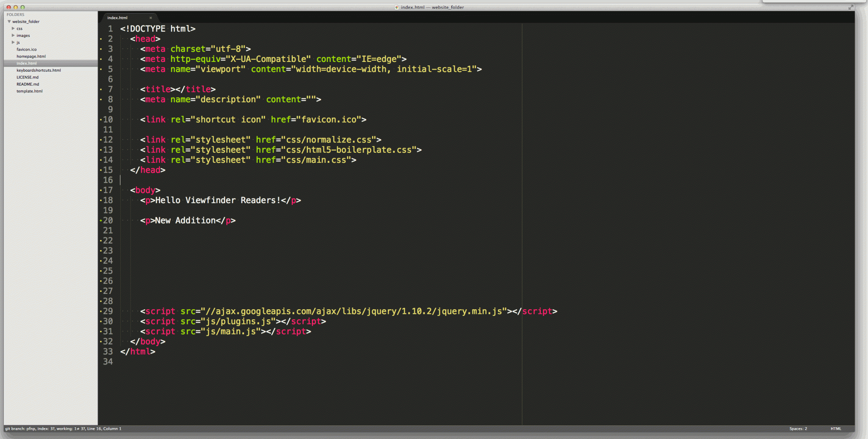The image size is (868, 439).
Task: Open template.html from the sidebar
Action: click(30, 91)
